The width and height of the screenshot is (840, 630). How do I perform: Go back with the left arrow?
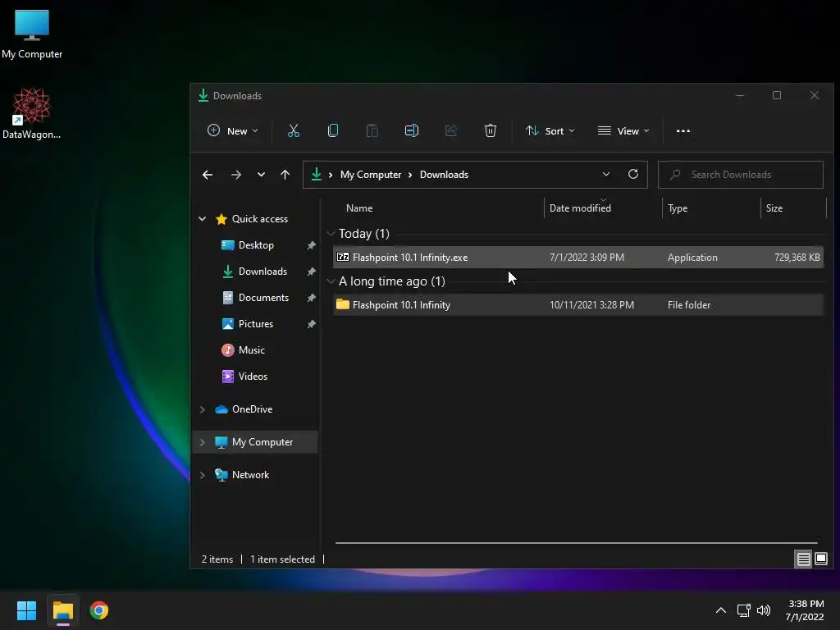[x=208, y=175]
